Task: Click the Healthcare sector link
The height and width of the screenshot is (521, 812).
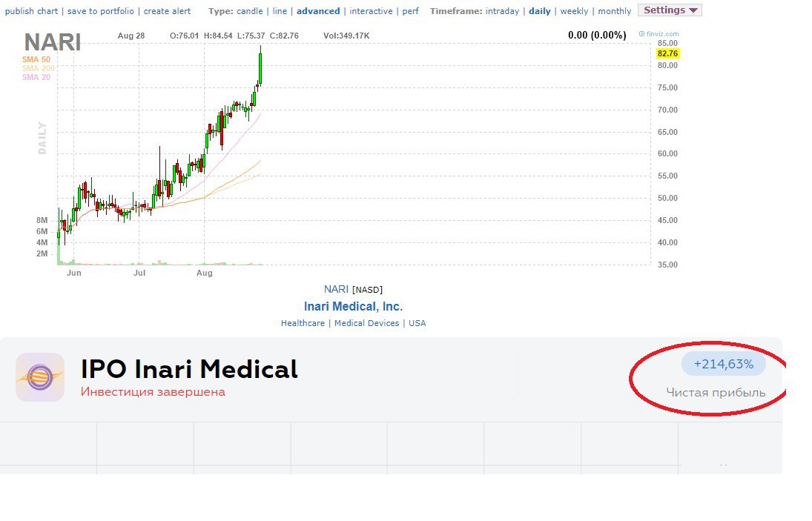Action: pyautogui.click(x=303, y=323)
